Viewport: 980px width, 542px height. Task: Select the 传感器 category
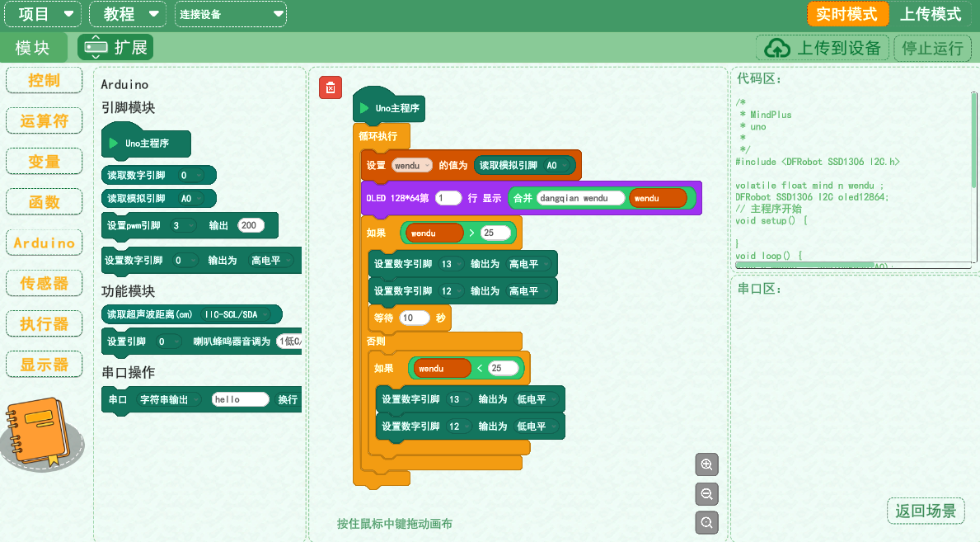click(44, 283)
